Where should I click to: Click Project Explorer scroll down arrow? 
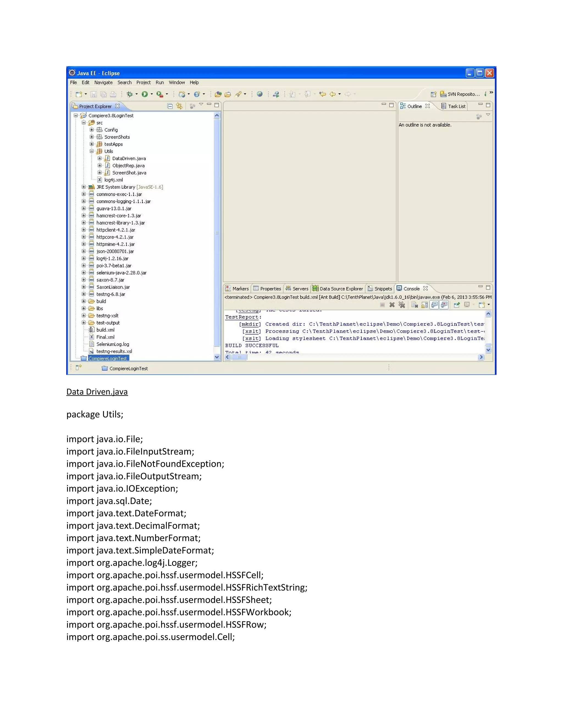tap(217, 357)
